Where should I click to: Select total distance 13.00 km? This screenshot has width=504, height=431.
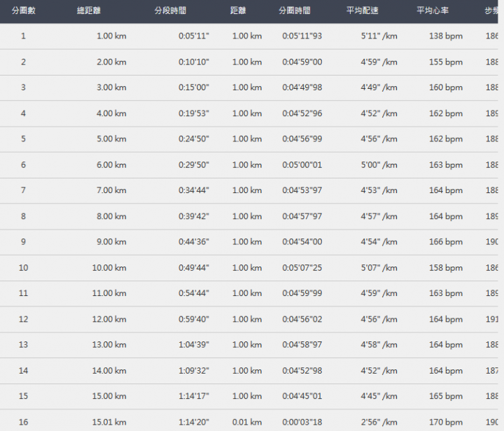click(x=109, y=344)
